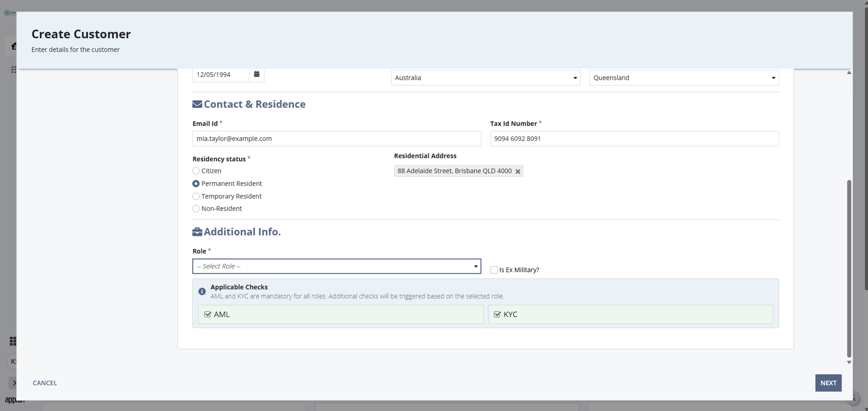The image size is (868, 411).
Task: Click the dialog scroll down arrow
Action: 849,362
